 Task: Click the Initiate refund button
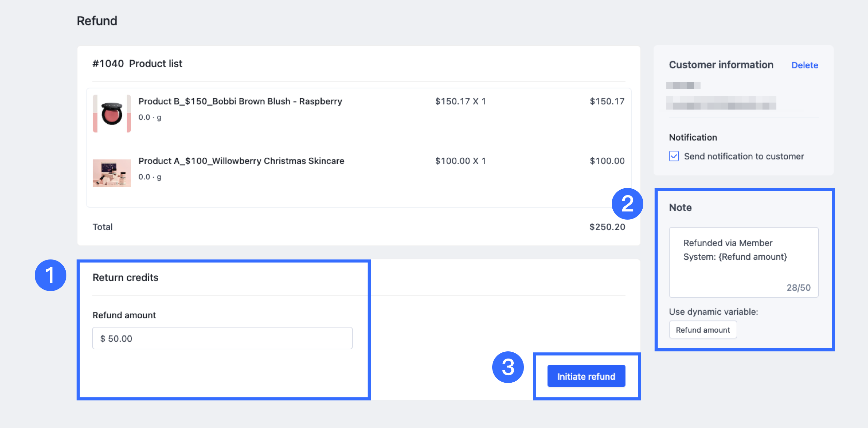tap(586, 376)
